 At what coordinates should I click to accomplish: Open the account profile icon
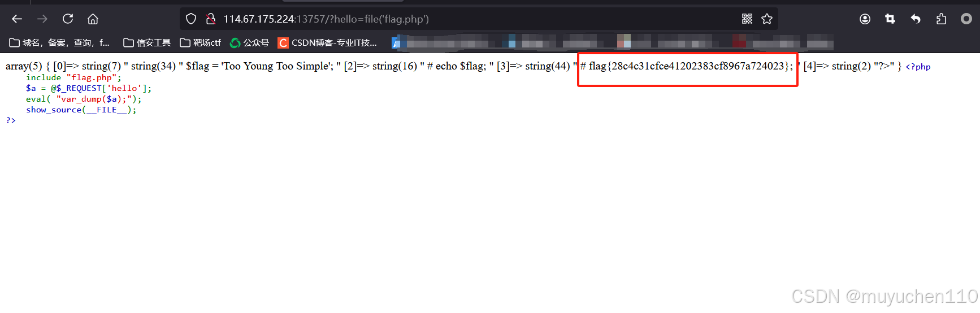pyautogui.click(x=865, y=19)
